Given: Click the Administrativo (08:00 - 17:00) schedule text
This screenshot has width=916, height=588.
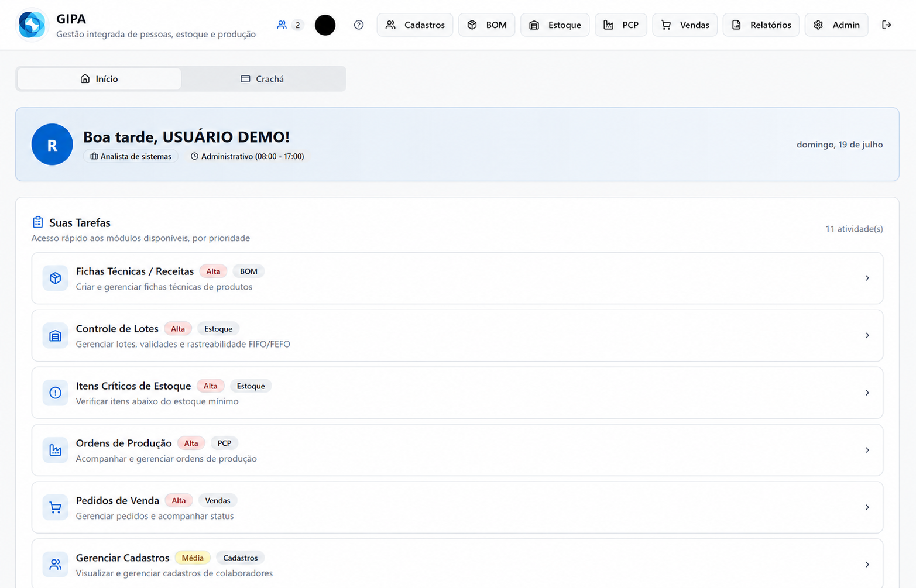Looking at the screenshot, I should click(252, 156).
